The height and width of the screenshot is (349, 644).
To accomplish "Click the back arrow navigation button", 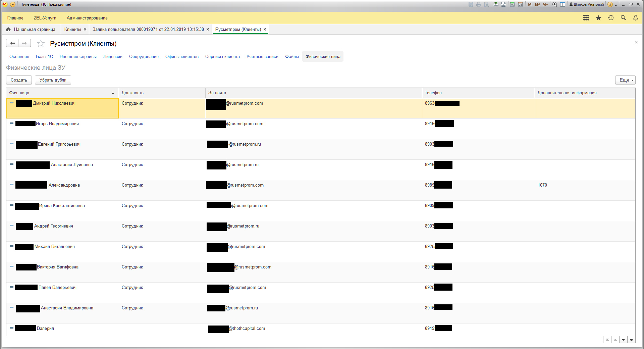I will [x=12, y=43].
